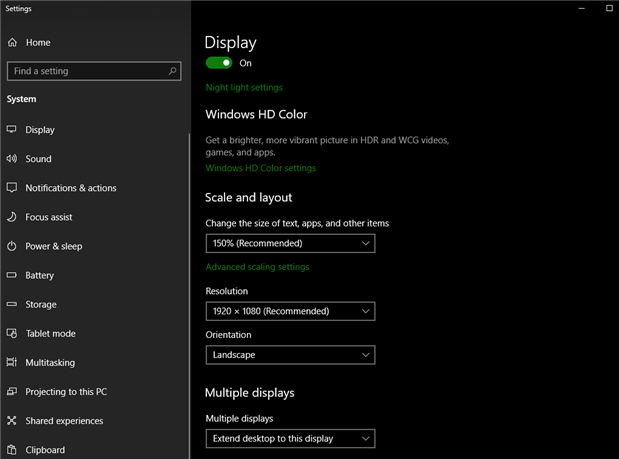Expand the Orientation dropdown

point(290,355)
